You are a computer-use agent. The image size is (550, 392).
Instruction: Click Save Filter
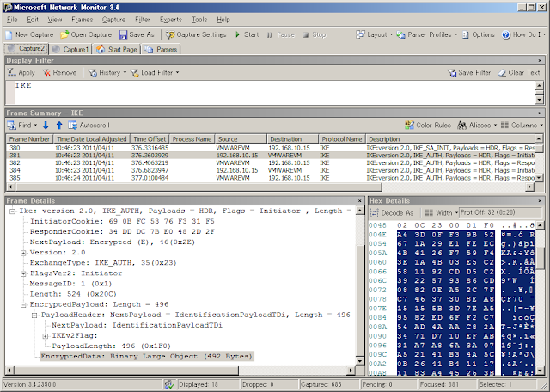tap(469, 73)
